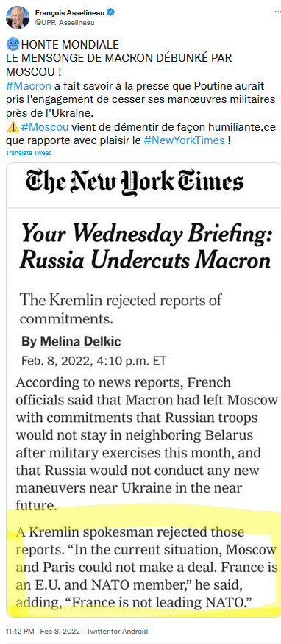281x644 pixels.
Task: Open the #Macron hashtag
Action: 29,86
